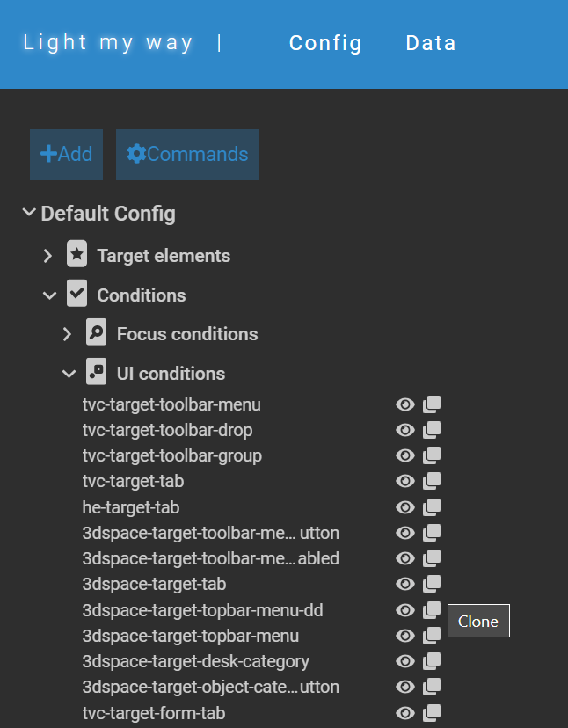This screenshot has width=568, height=728.
Task: Clone the tvc-target-toolbar-menu condition
Action: [x=432, y=404]
